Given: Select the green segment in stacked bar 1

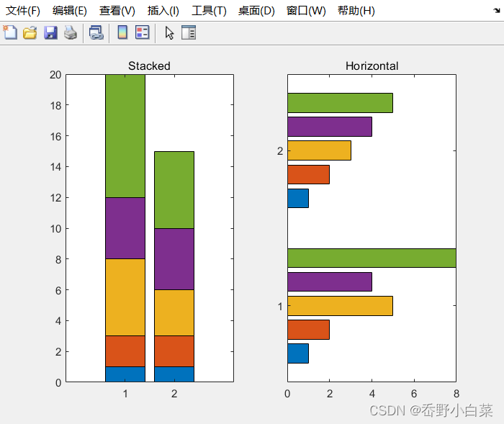Looking at the screenshot, I should (x=125, y=136).
